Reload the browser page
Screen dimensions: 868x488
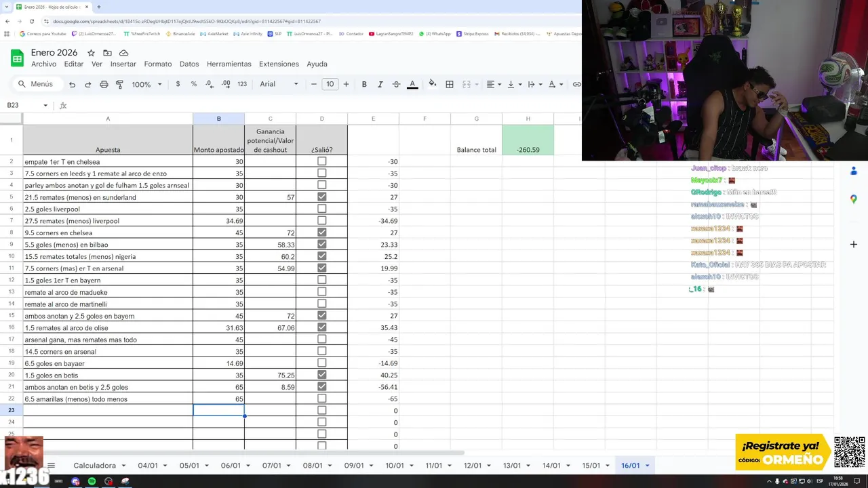tap(31, 21)
